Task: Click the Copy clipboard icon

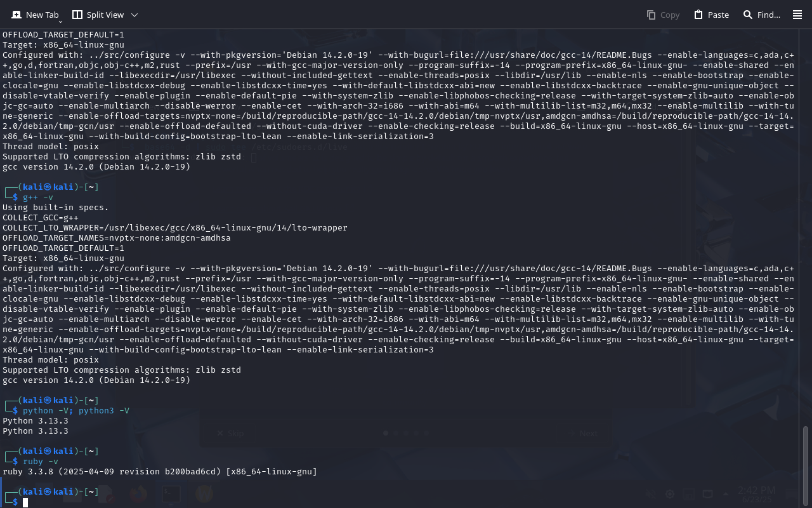Action: [652, 15]
